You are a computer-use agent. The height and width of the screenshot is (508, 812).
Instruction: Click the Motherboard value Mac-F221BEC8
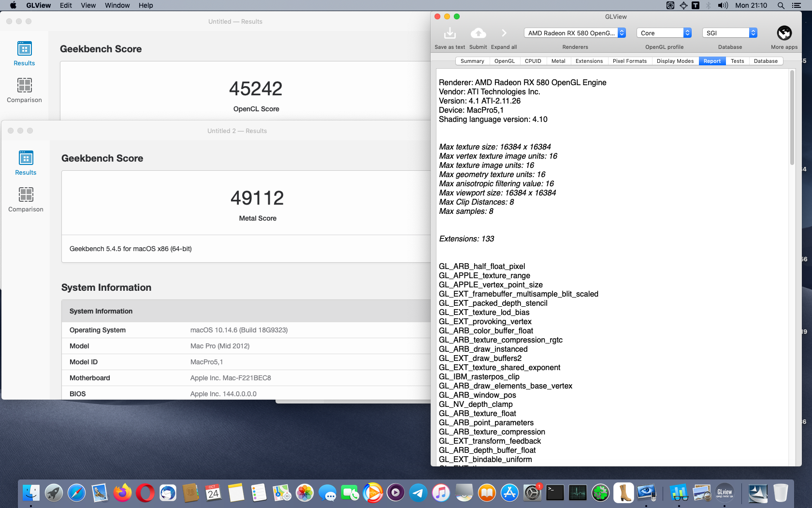click(231, 378)
